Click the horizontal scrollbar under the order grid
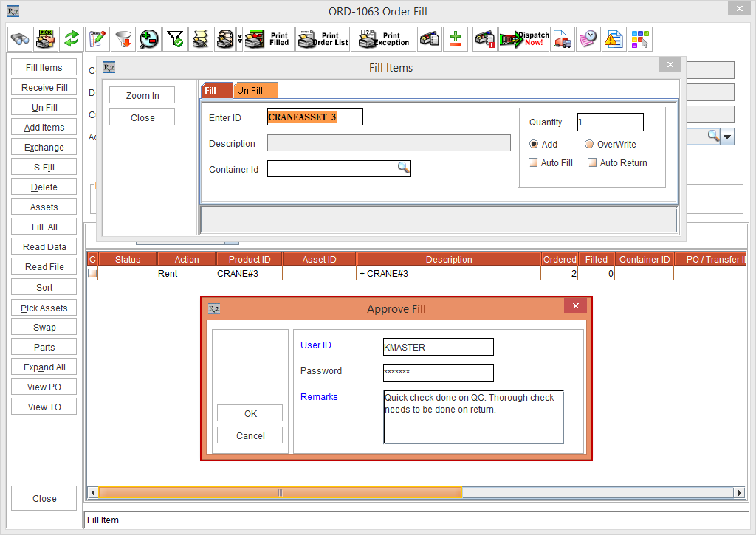 [x=281, y=492]
